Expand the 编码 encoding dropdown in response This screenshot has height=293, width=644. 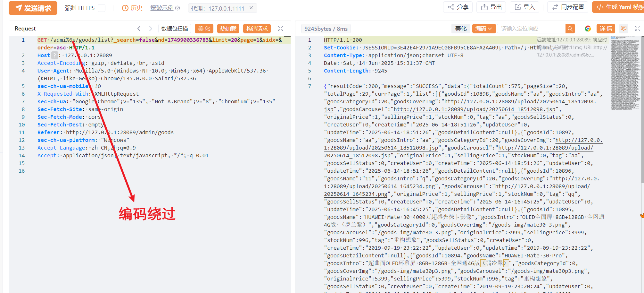pyautogui.click(x=483, y=29)
